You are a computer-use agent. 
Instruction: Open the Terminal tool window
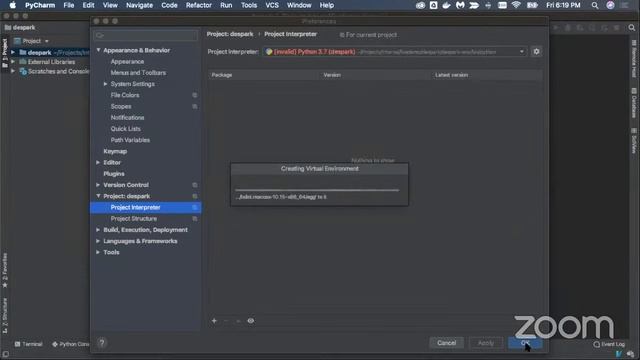click(x=29, y=344)
